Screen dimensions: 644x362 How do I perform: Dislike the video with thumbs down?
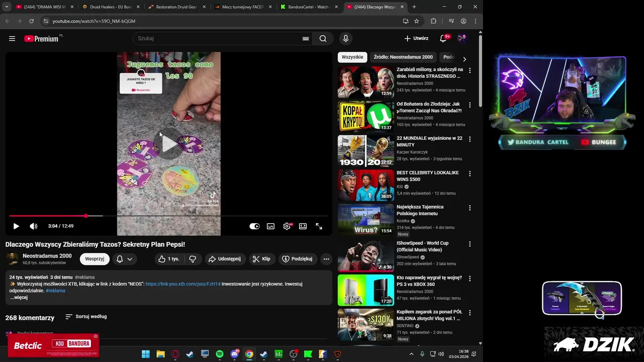point(192,259)
